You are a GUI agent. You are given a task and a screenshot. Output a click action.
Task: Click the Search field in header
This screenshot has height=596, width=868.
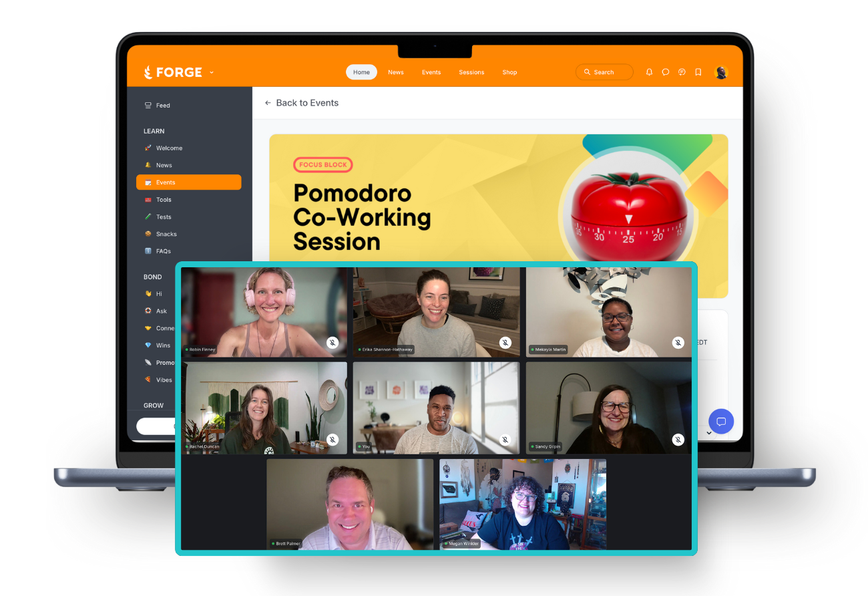[604, 72]
